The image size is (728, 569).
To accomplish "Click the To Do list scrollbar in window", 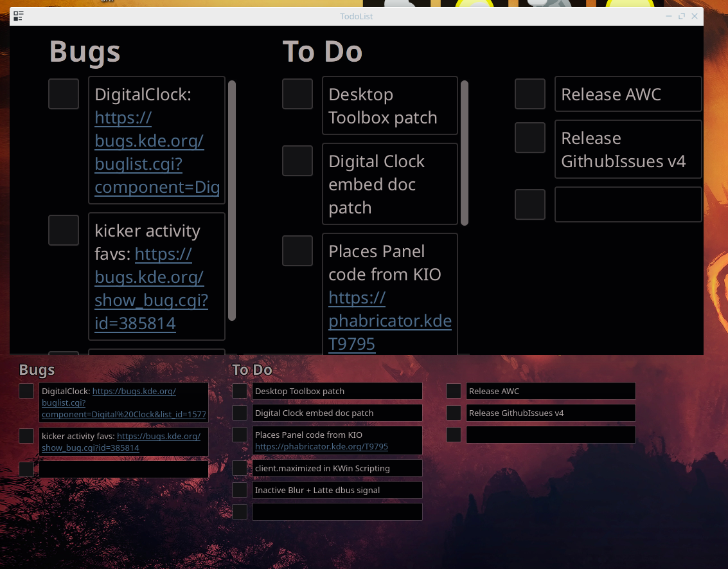I will click(465, 153).
